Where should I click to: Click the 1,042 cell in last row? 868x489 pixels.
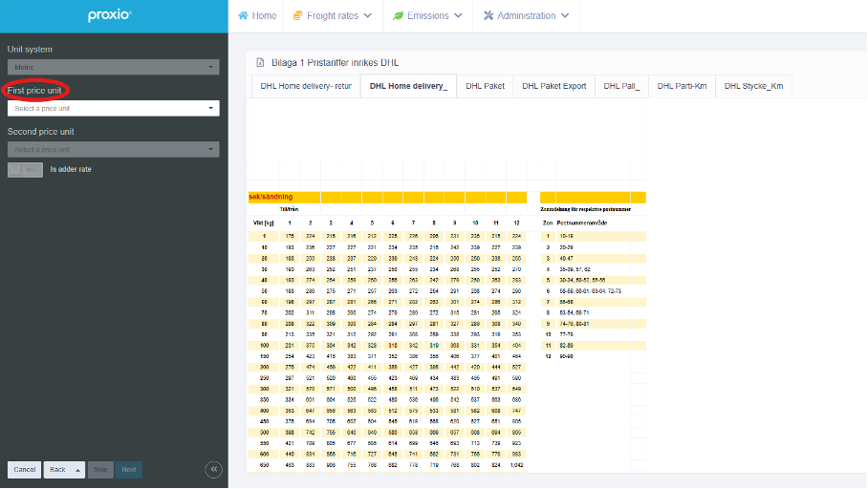click(516, 465)
